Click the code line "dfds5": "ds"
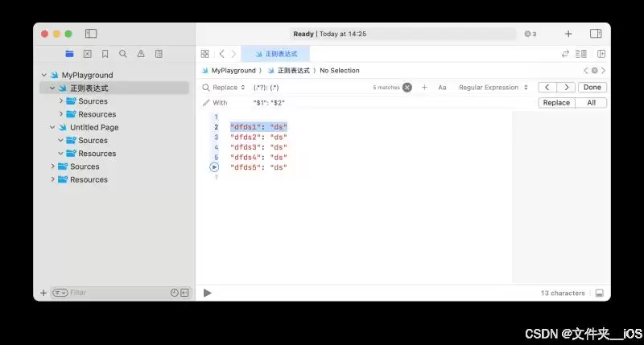 click(x=258, y=167)
